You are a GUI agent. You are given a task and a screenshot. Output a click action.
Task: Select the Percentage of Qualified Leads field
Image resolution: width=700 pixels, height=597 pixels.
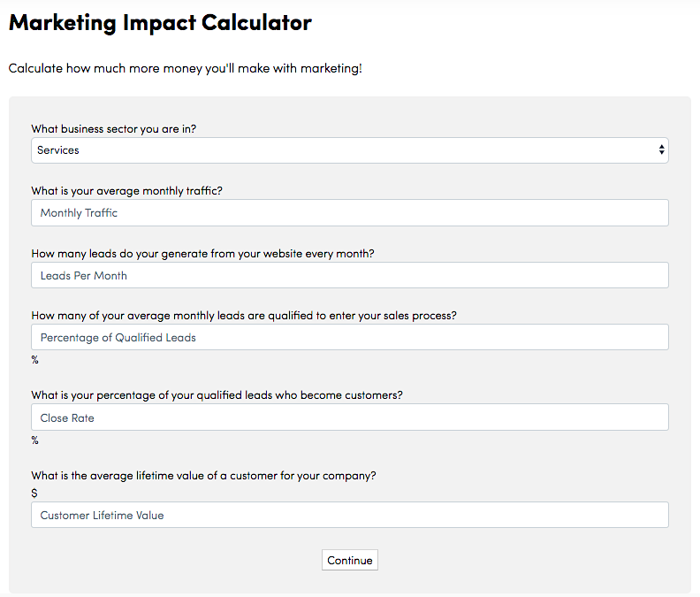pos(349,338)
